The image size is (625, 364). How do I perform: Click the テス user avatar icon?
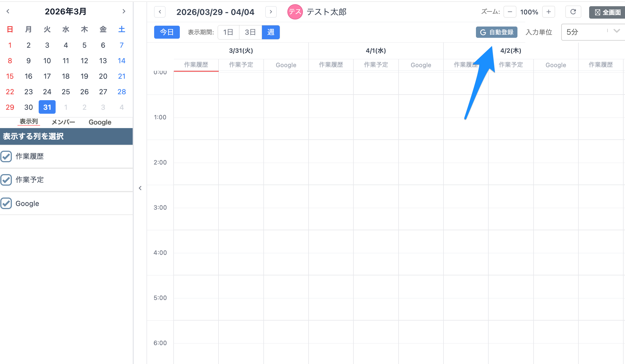pos(295,12)
